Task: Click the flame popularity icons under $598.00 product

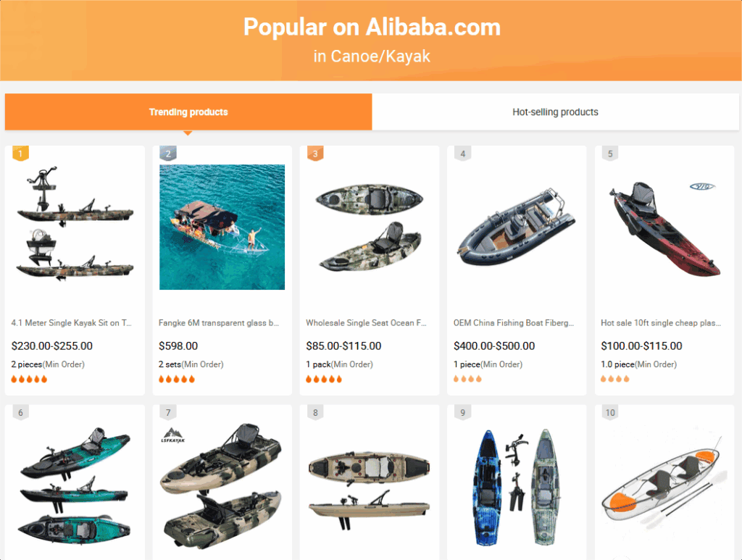Action: click(x=177, y=379)
